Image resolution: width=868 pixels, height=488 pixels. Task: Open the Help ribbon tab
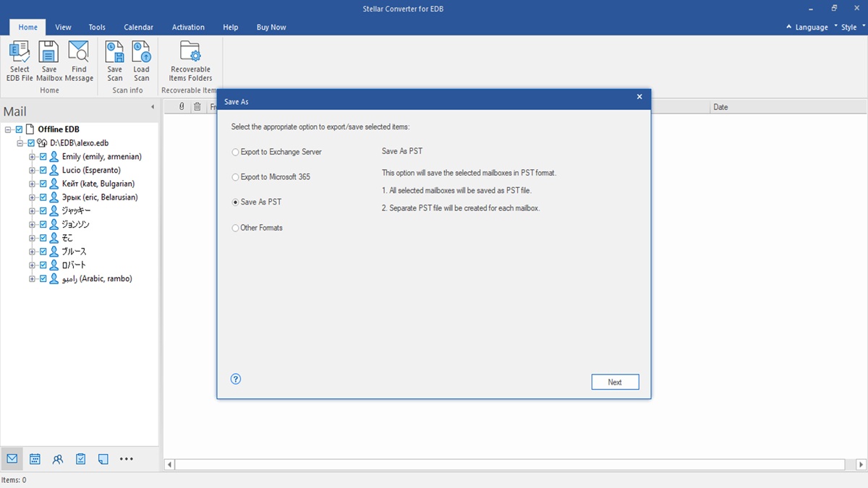(231, 27)
